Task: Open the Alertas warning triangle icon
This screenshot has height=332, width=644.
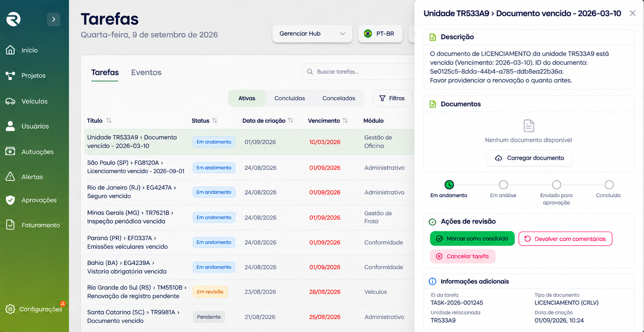Action: tap(10, 176)
